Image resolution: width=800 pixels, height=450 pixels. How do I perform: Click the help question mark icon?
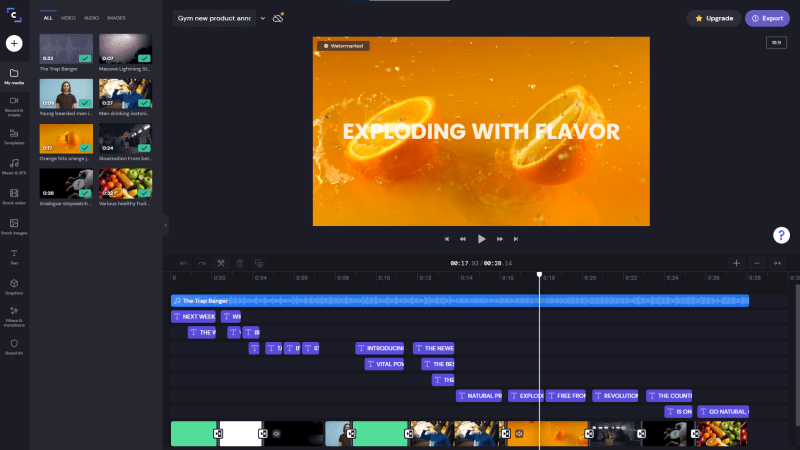[782, 235]
